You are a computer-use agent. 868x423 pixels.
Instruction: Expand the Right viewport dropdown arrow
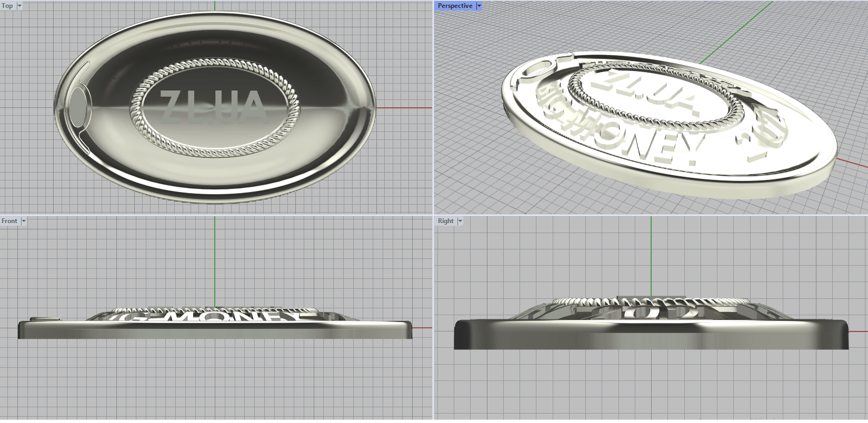point(460,221)
